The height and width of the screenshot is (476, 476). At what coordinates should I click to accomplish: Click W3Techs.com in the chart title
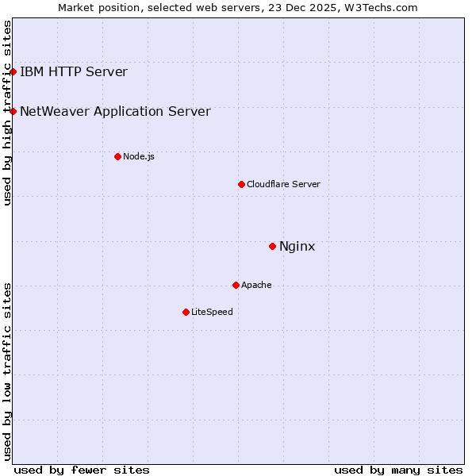coord(383,7)
